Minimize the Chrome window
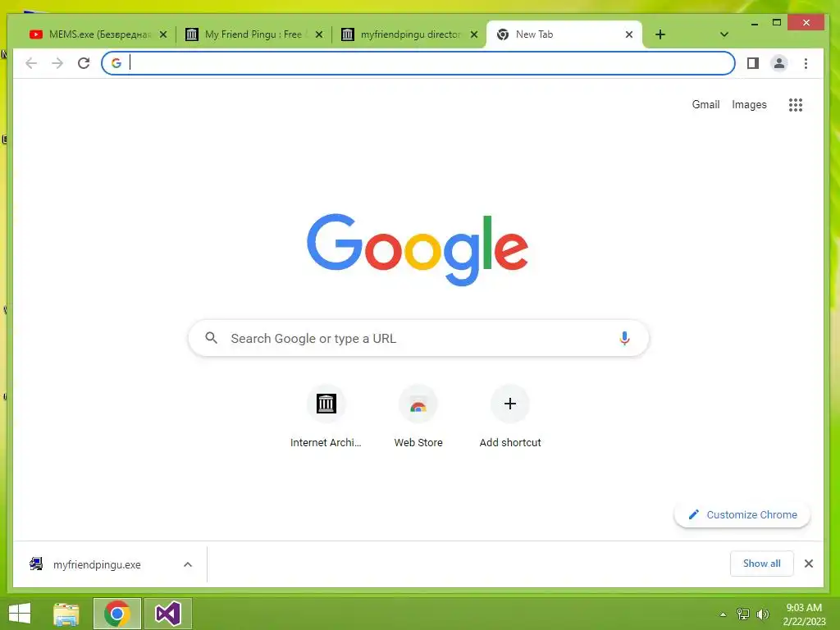 [755, 23]
